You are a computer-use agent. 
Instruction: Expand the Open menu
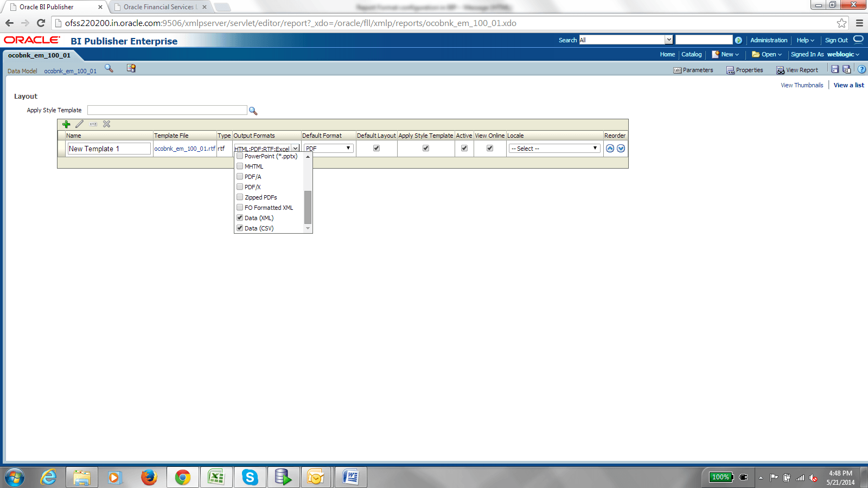767,54
